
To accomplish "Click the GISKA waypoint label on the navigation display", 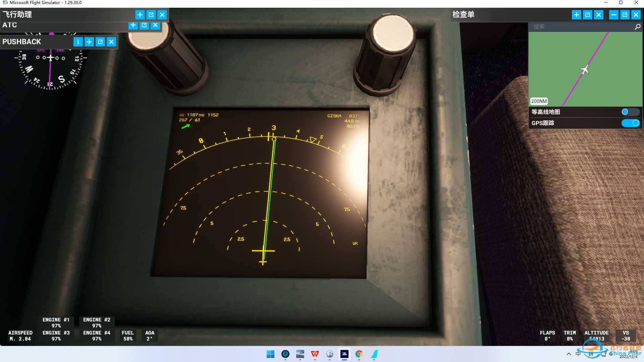I will click(334, 116).
